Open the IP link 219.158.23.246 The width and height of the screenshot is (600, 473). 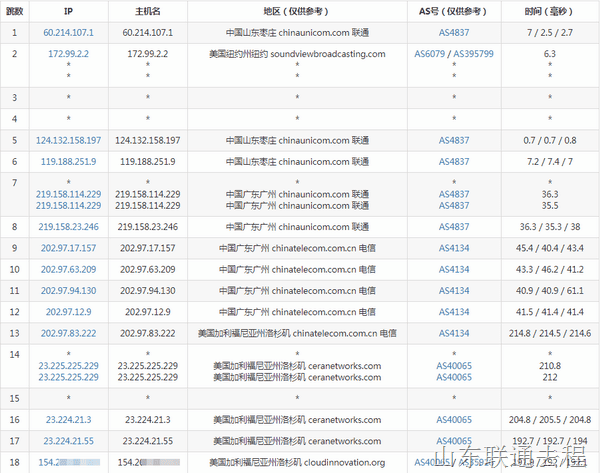coord(68,227)
